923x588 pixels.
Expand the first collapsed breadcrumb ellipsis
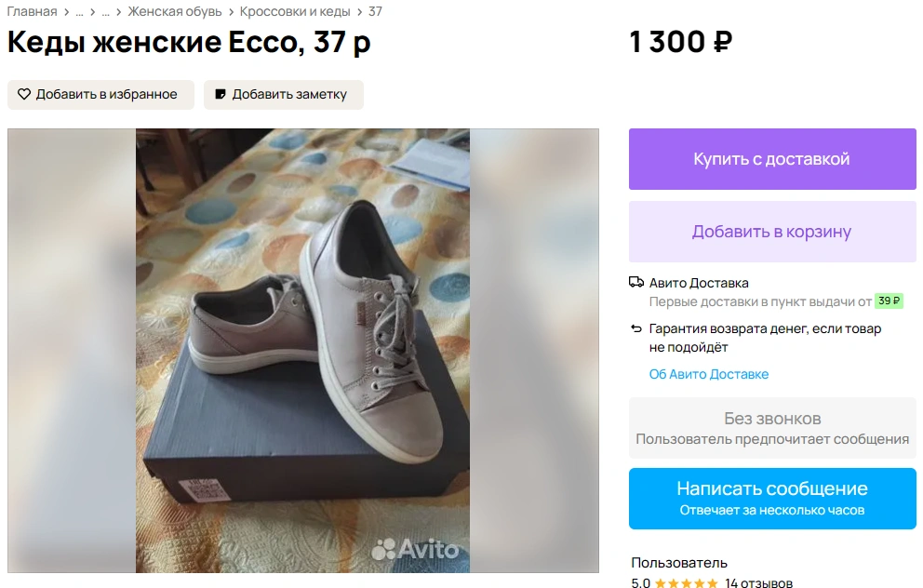(x=79, y=12)
